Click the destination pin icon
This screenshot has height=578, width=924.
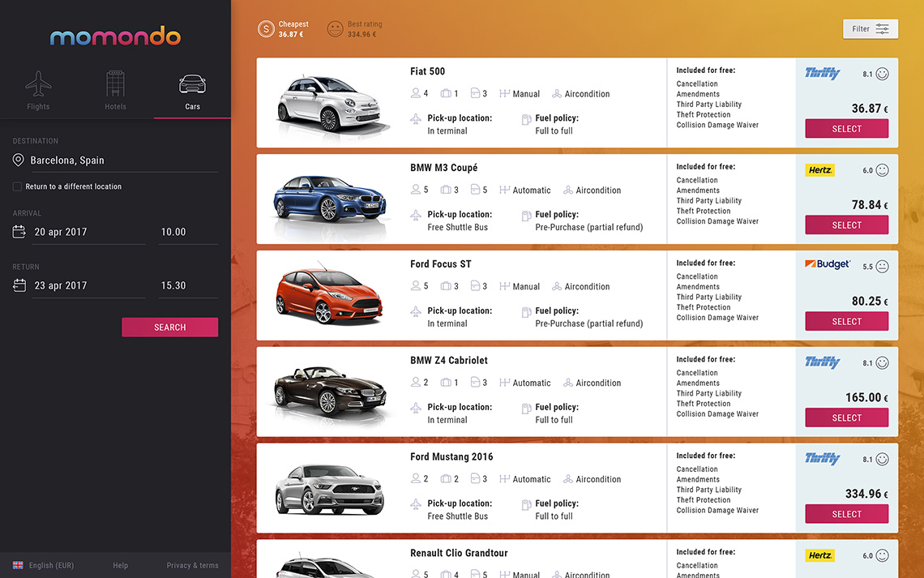point(19,160)
